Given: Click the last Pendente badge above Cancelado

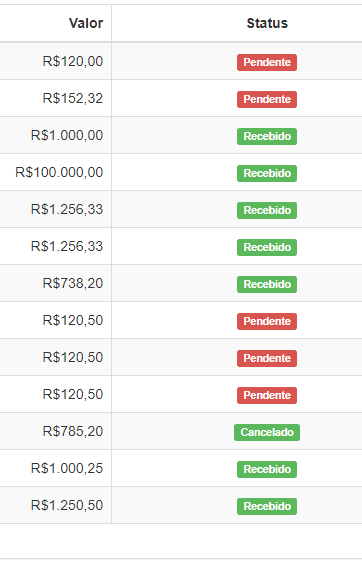Looking at the screenshot, I should [x=267, y=395].
